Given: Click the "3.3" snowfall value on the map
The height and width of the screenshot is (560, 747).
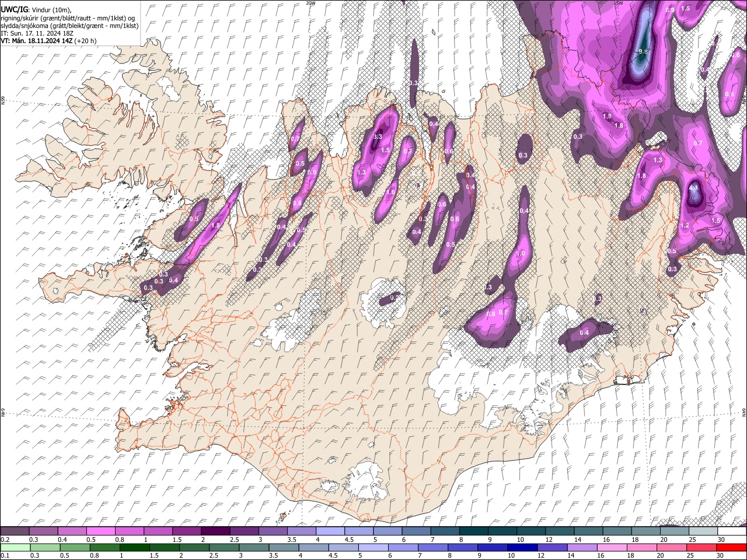Looking at the screenshot, I should coord(378,136).
